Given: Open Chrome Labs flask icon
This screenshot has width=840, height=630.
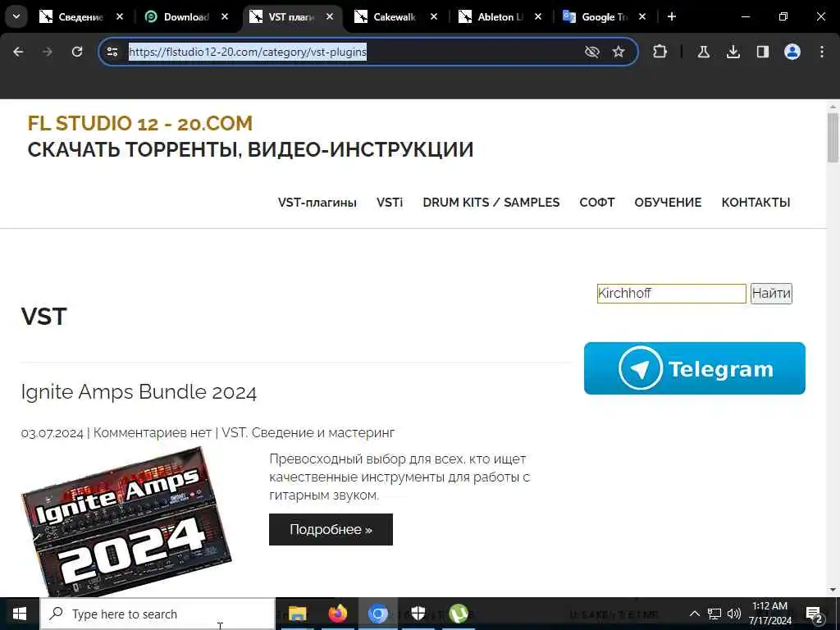Looking at the screenshot, I should pyautogui.click(x=703, y=52).
